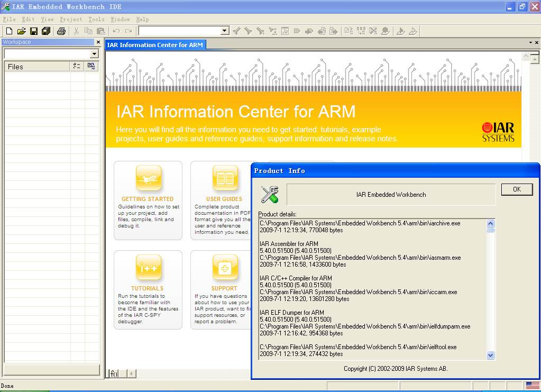Screen dimensions: 541x392
Task: Open the editor tab list arrow
Action: click(530, 42)
